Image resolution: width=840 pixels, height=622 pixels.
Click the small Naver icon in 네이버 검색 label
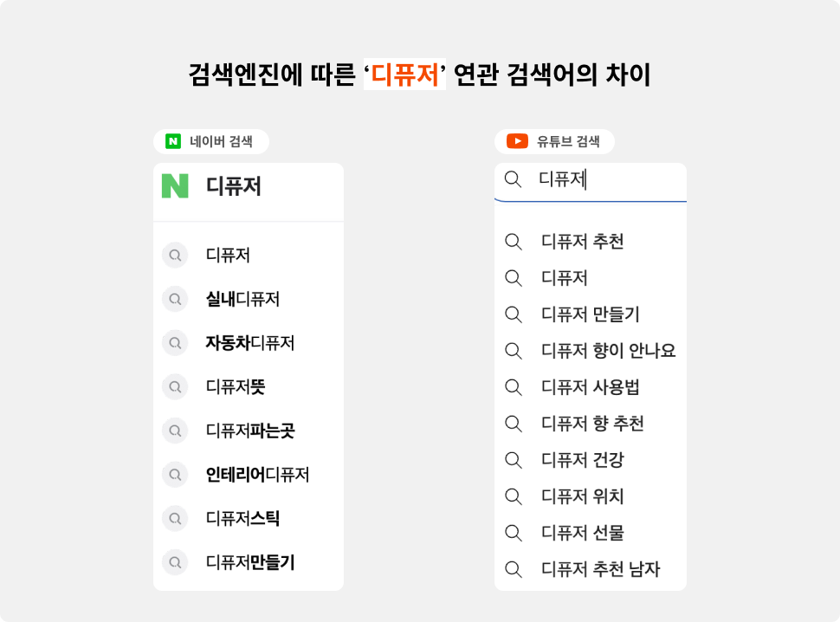pos(173,141)
